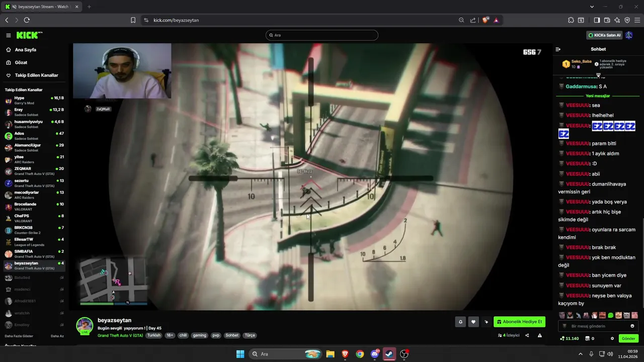Open the emoji picker in chat
The image size is (644, 362).
(x=632, y=326)
